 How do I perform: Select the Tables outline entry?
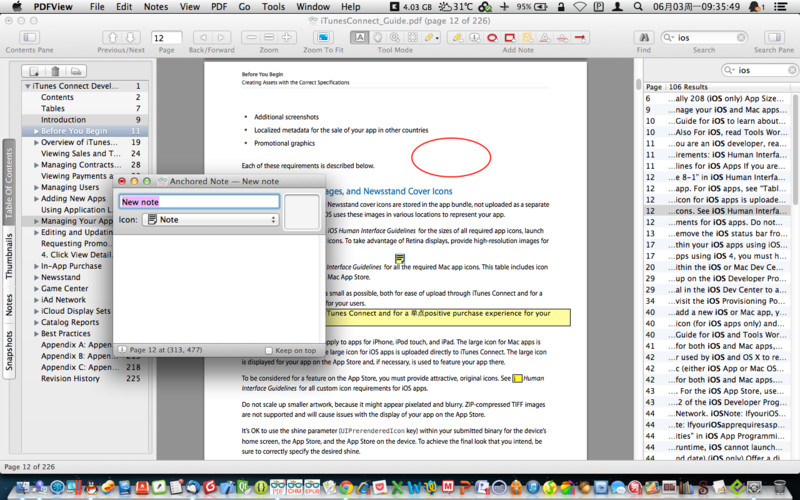(x=85, y=109)
